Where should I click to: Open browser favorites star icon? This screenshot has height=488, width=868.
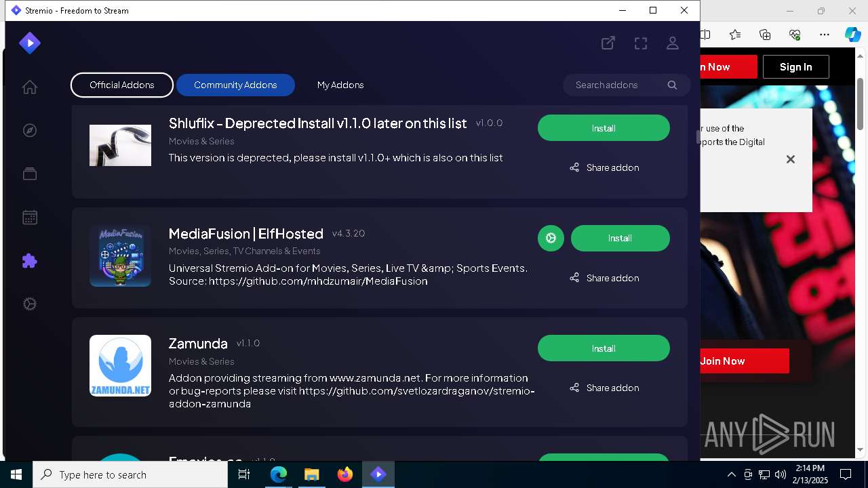click(x=735, y=35)
